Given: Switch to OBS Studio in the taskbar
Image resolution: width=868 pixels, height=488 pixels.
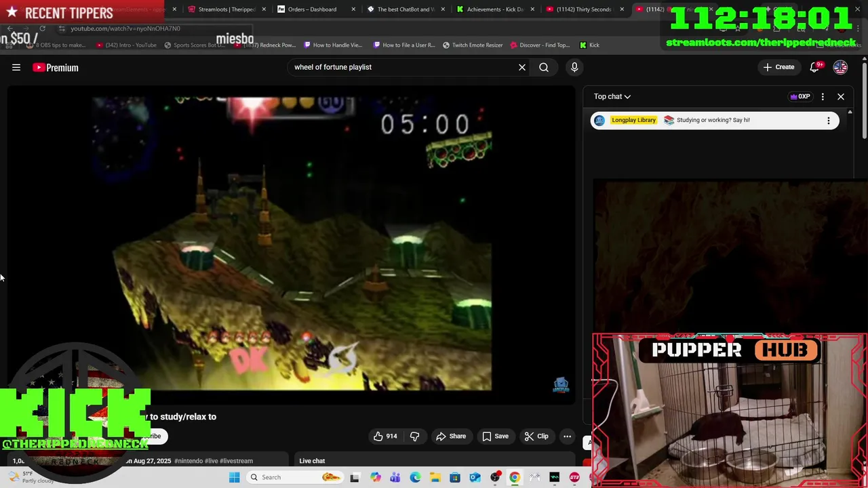Looking at the screenshot, I should [x=495, y=477].
